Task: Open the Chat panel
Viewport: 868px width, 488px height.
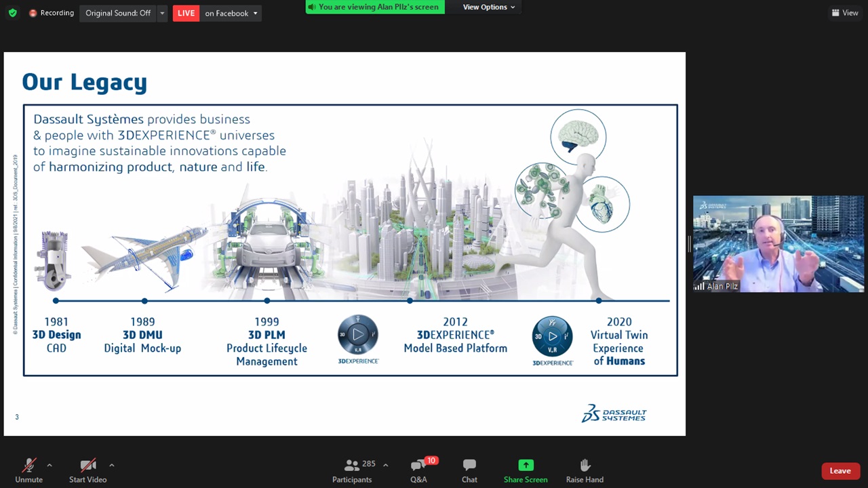Action: 469,470
